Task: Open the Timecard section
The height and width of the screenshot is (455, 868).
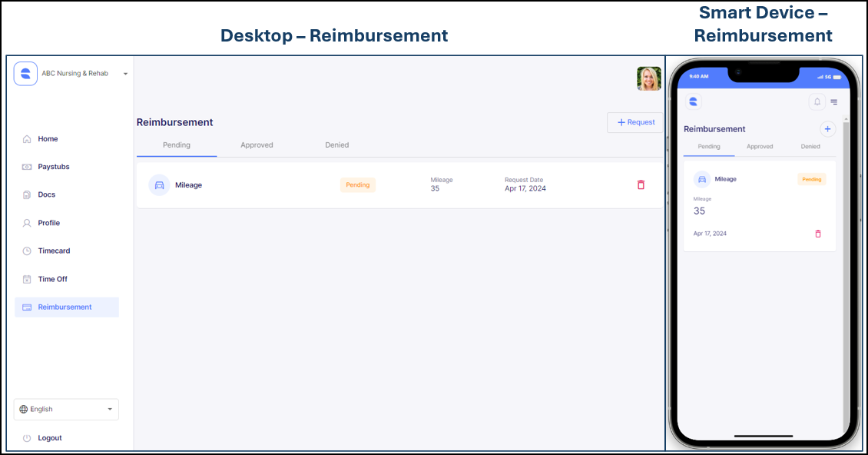Action: (x=53, y=251)
